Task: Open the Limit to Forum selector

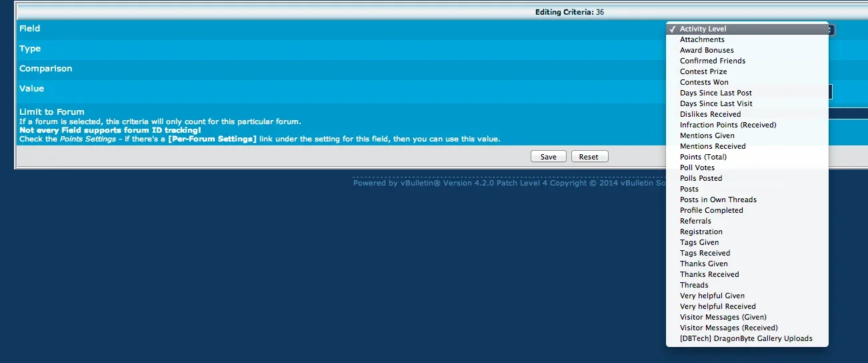Action: 848,113
